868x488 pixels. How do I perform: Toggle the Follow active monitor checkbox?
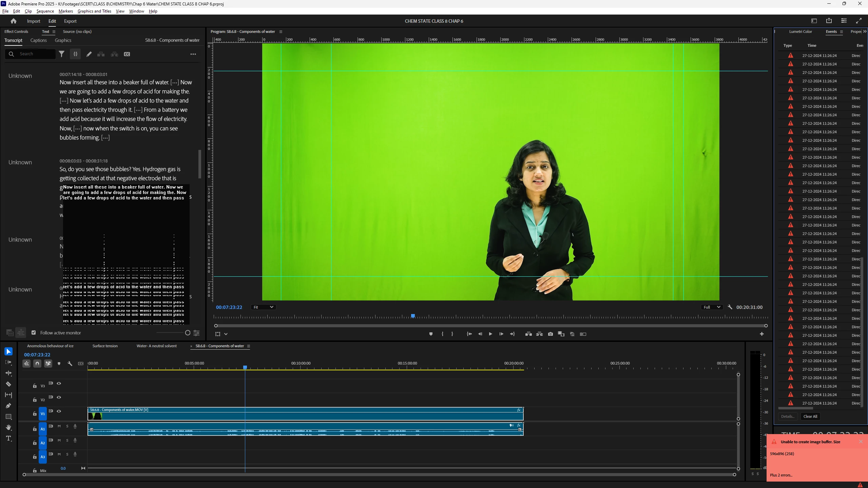tap(34, 333)
